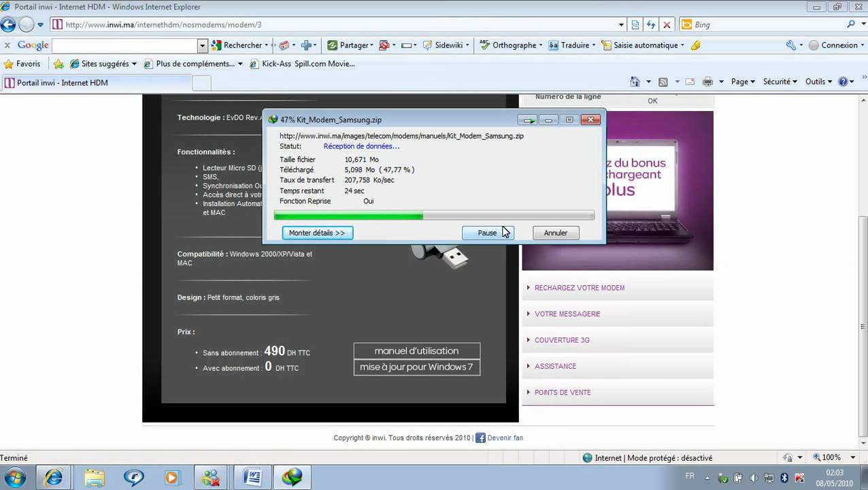Open the address bar history dropdown arrow
This screenshot has height=490, width=868.
pos(621,24)
